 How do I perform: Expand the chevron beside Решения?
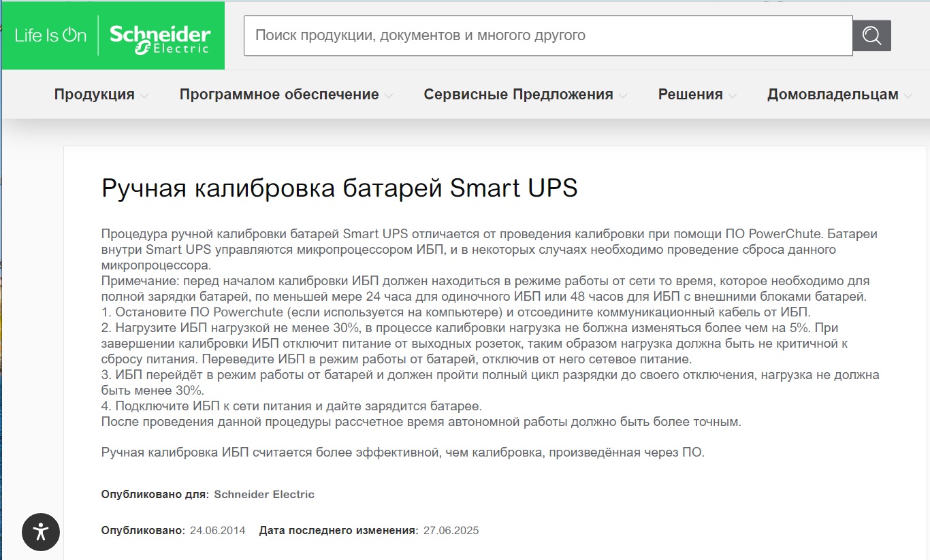(733, 96)
